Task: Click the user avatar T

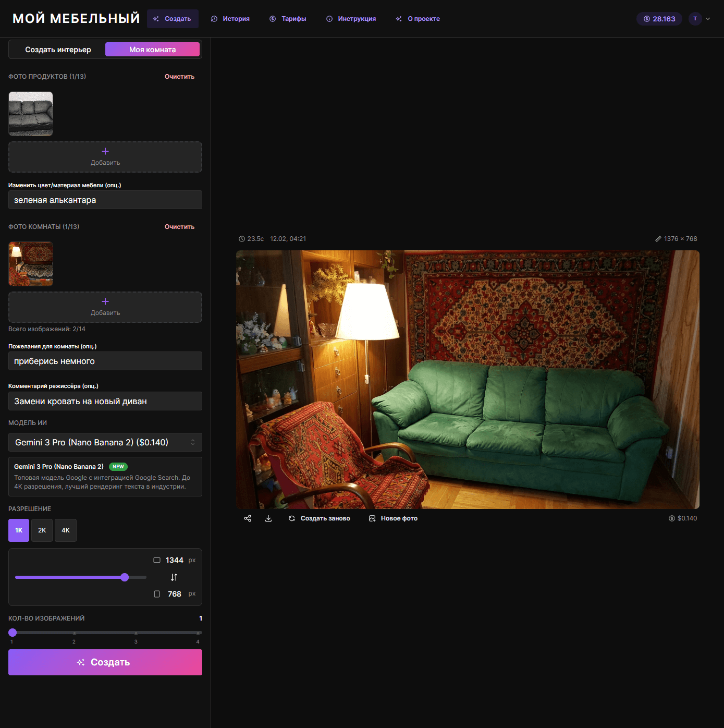Action: click(x=695, y=19)
